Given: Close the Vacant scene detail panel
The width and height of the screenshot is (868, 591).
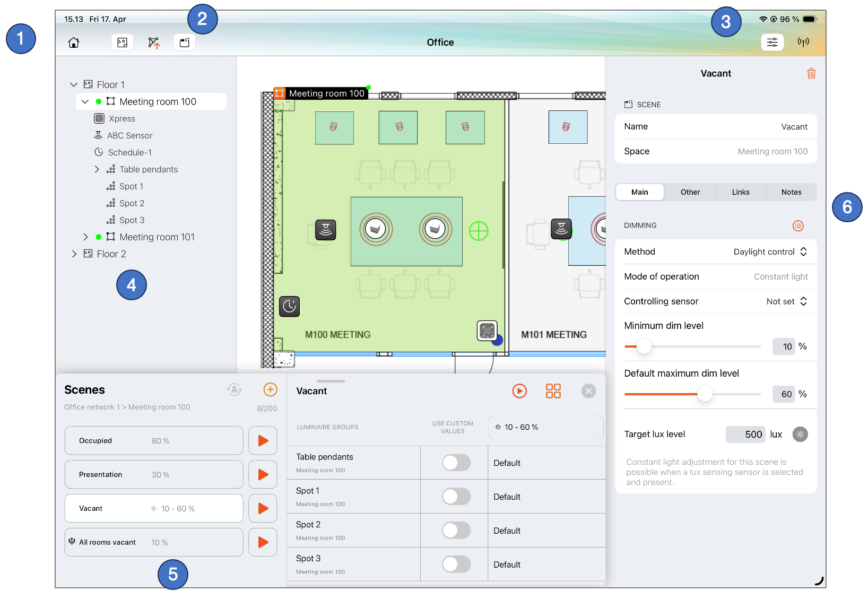Looking at the screenshot, I should pyautogui.click(x=588, y=391).
